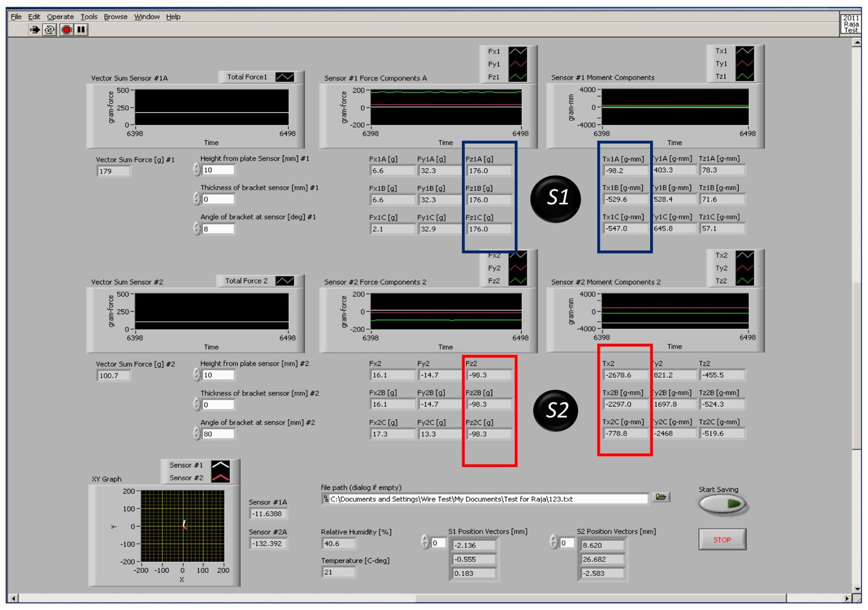Click the Ty2 red plot legend swatch
The image size is (868, 610).
coord(745,268)
